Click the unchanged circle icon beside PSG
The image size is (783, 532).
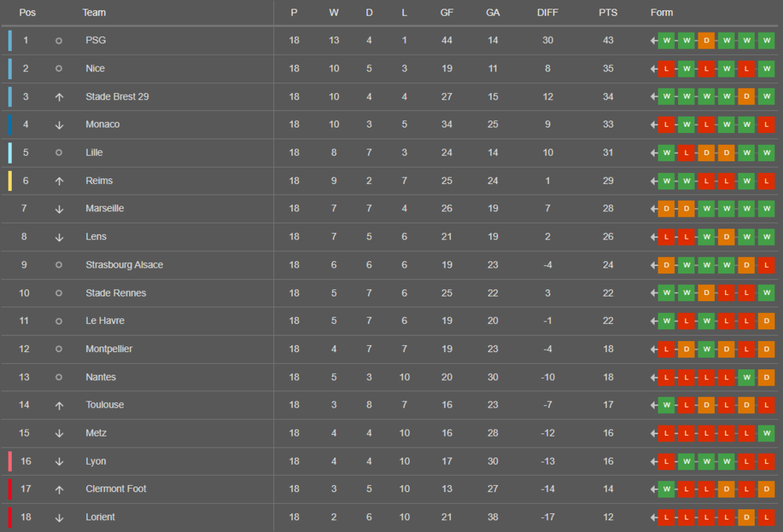(x=59, y=41)
